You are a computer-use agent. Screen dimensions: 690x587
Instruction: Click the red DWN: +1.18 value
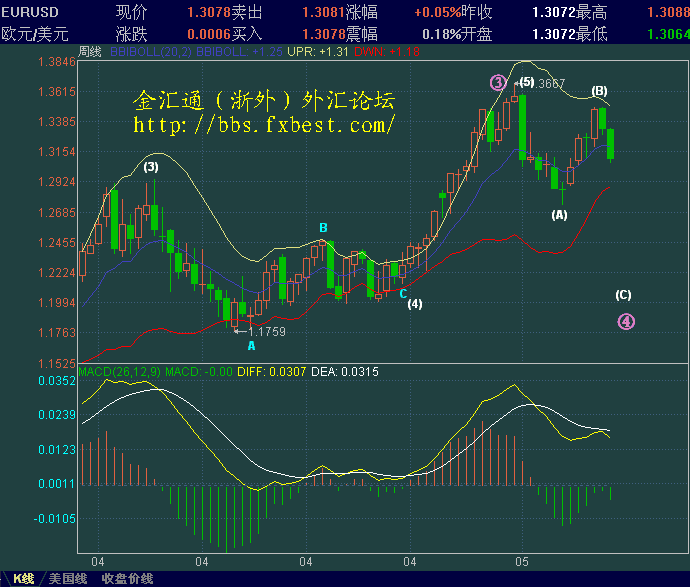(387, 52)
